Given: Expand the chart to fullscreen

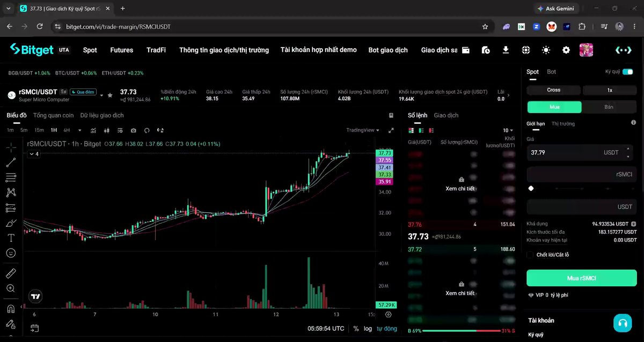Looking at the screenshot, I should tap(391, 130).
